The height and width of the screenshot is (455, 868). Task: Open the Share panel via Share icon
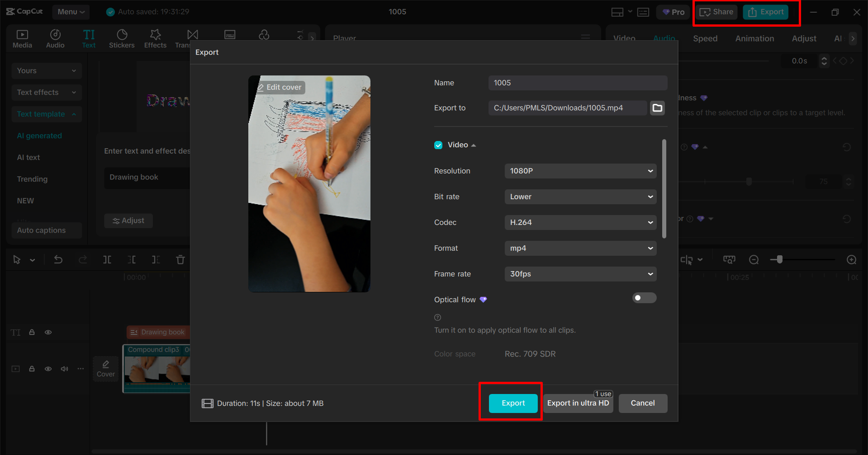[716, 12]
